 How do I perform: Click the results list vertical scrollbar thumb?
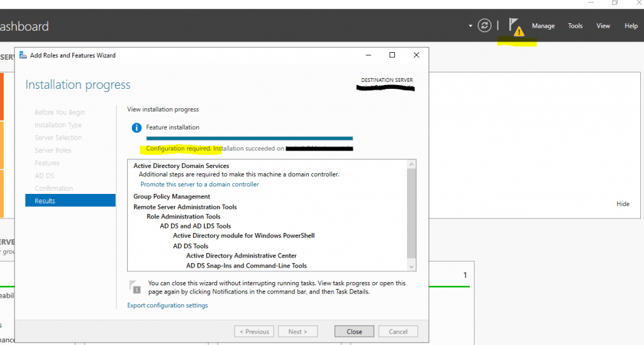tap(411, 213)
